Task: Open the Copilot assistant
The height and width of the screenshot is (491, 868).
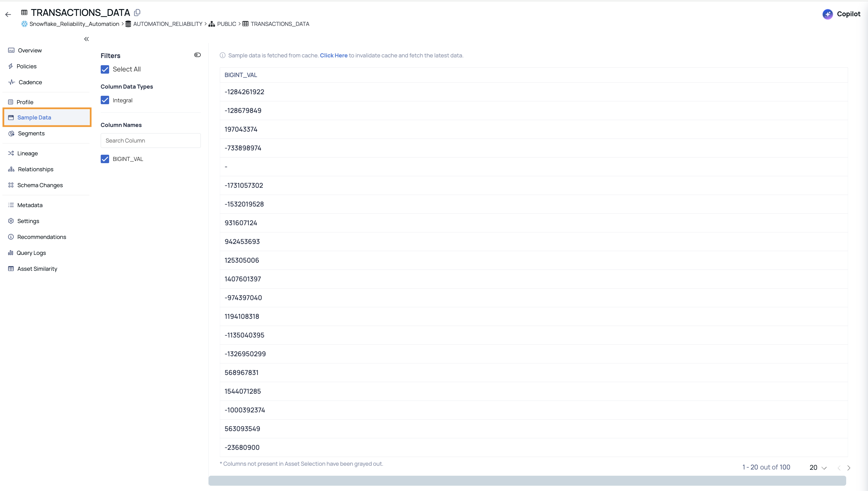Action: pos(841,14)
